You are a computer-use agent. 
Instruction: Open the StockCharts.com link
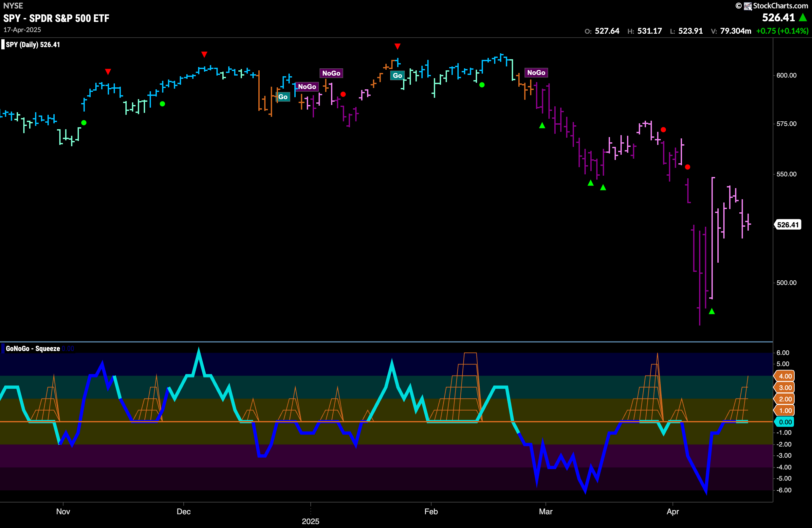click(x=780, y=6)
